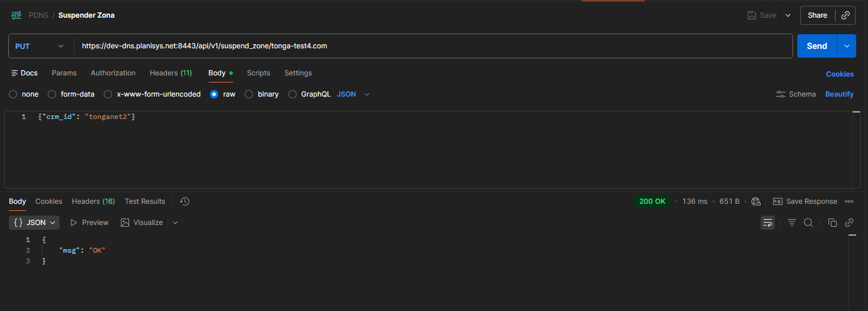Open the request Headers (11) tab
Viewport: 868px width, 311px height.
coord(170,73)
